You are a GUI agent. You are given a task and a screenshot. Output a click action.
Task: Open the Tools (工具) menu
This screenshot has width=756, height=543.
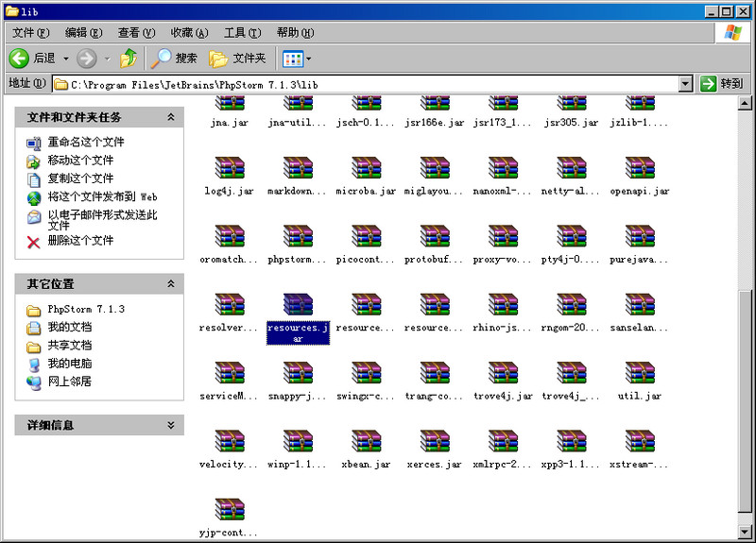pyautogui.click(x=241, y=32)
